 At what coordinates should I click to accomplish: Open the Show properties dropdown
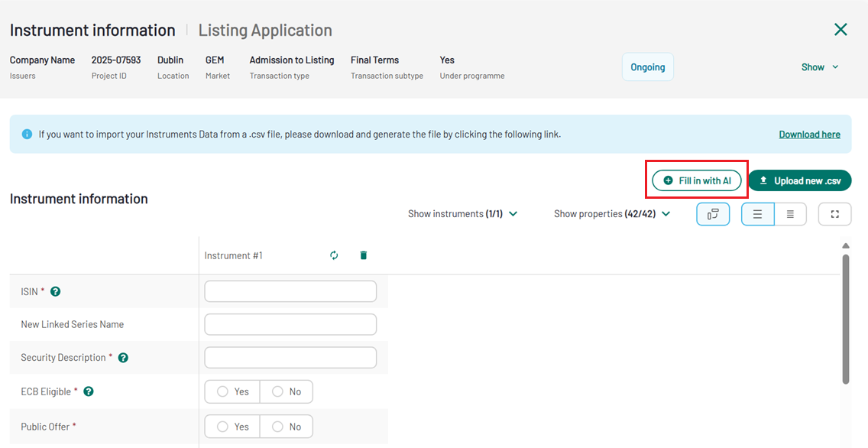pyautogui.click(x=611, y=214)
